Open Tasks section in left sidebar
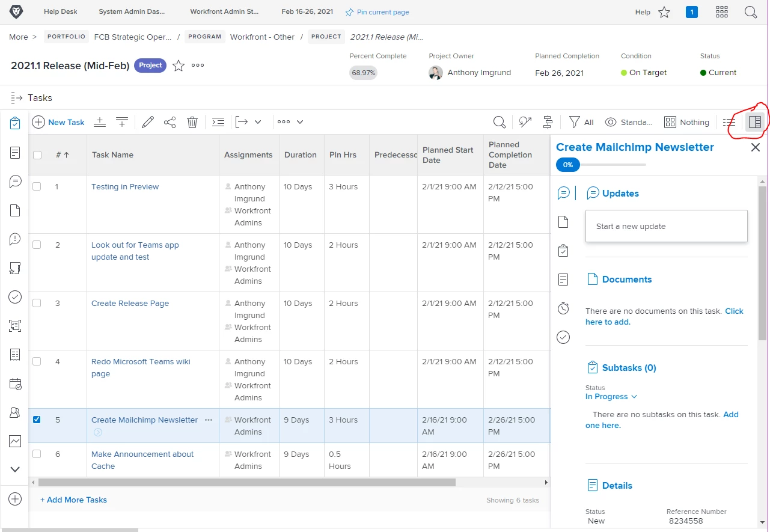The width and height of the screenshot is (770, 532). point(16,123)
